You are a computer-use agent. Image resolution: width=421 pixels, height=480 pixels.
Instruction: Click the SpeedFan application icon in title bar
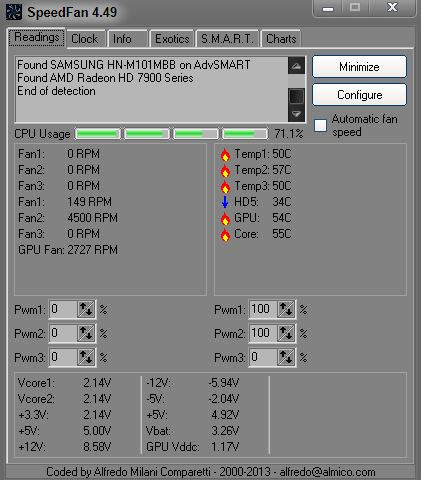click(14, 12)
